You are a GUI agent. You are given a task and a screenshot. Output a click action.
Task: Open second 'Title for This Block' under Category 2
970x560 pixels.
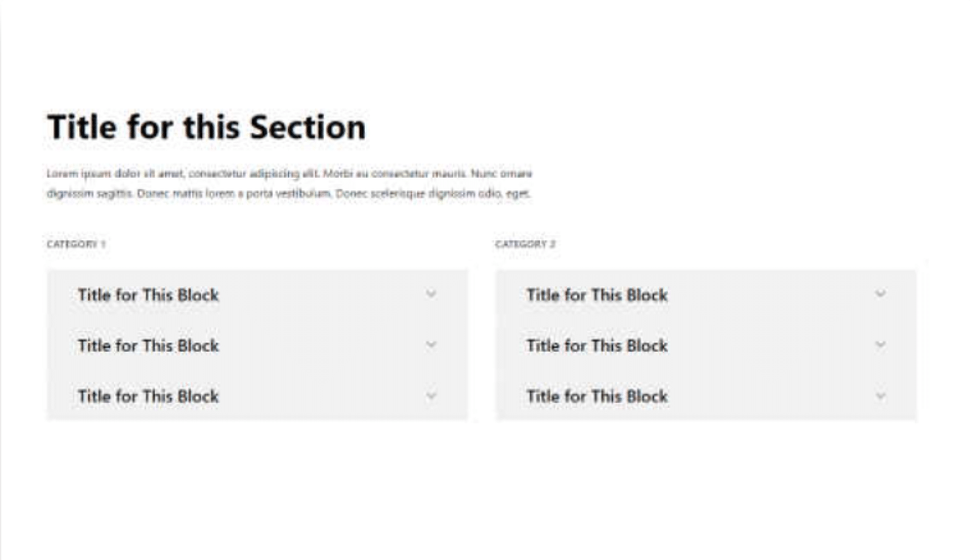597,346
